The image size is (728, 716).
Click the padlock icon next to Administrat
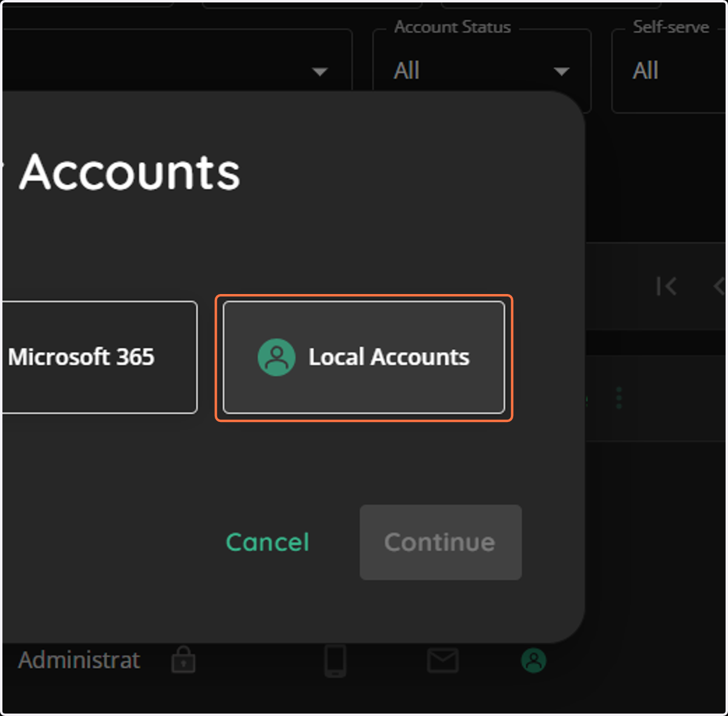pyautogui.click(x=183, y=660)
